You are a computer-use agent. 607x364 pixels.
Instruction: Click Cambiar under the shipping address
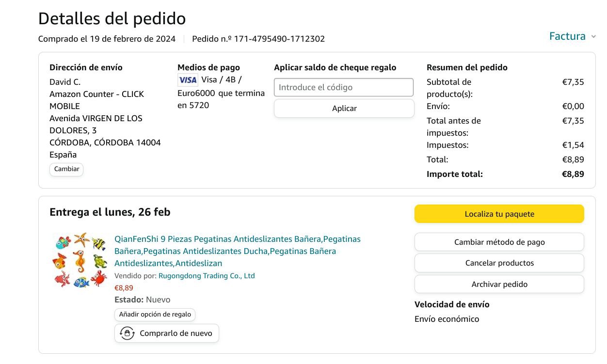coord(66,169)
